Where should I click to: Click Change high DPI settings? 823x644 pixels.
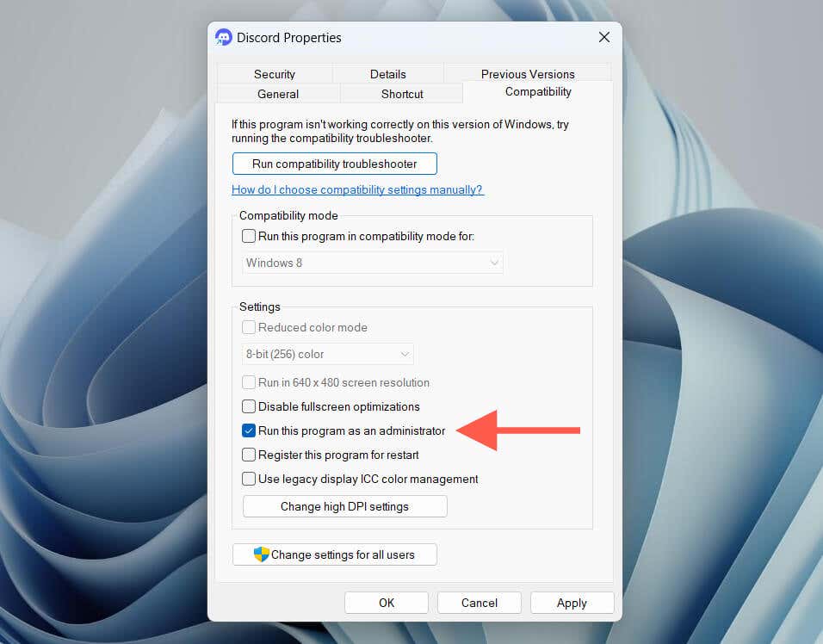point(345,506)
